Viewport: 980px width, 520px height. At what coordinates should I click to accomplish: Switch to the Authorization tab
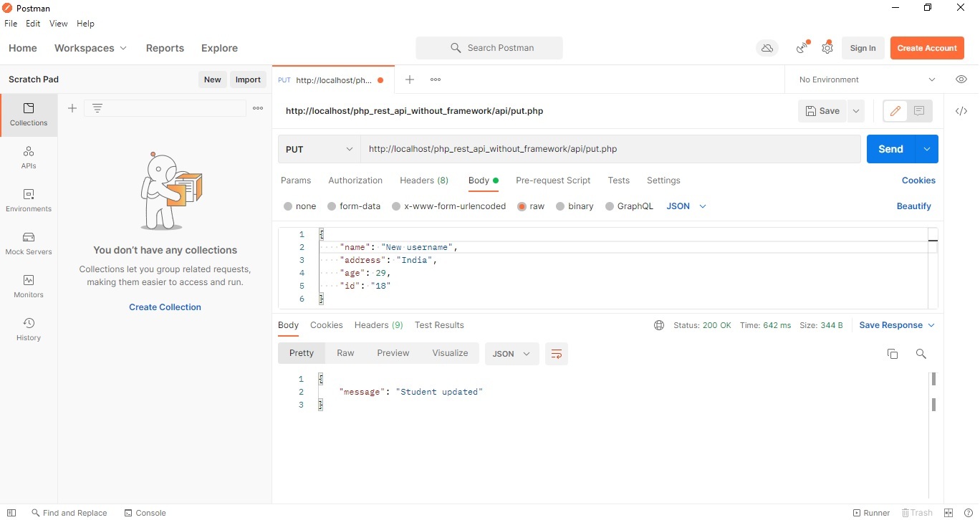click(355, 180)
